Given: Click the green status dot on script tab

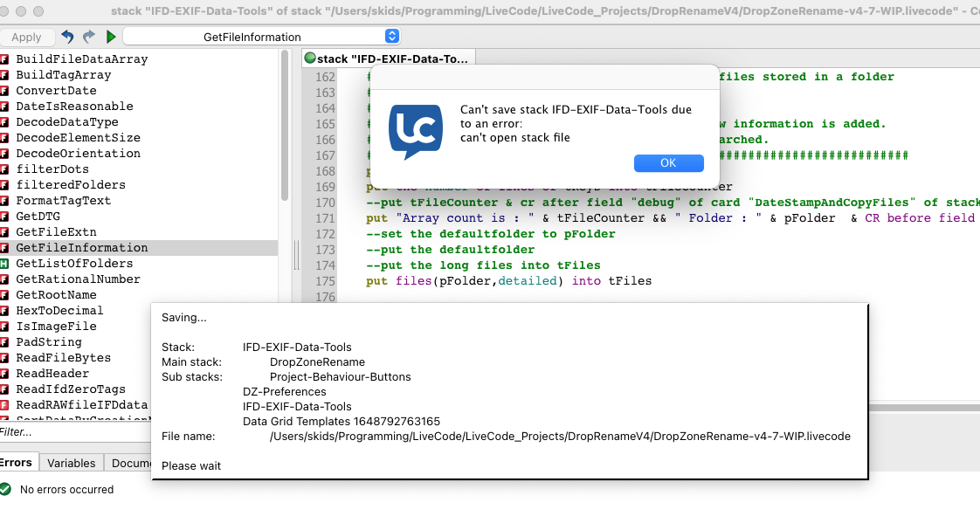Looking at the screenshot, I should point(309,59).
